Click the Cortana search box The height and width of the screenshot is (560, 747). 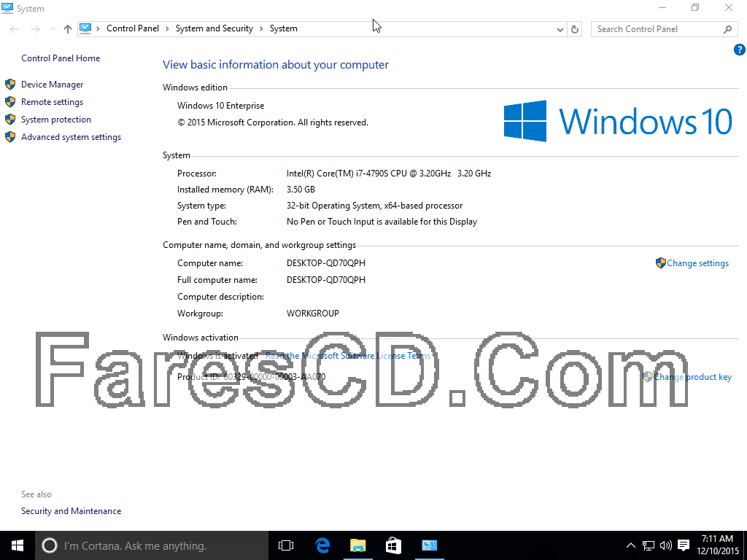[152, 545]
